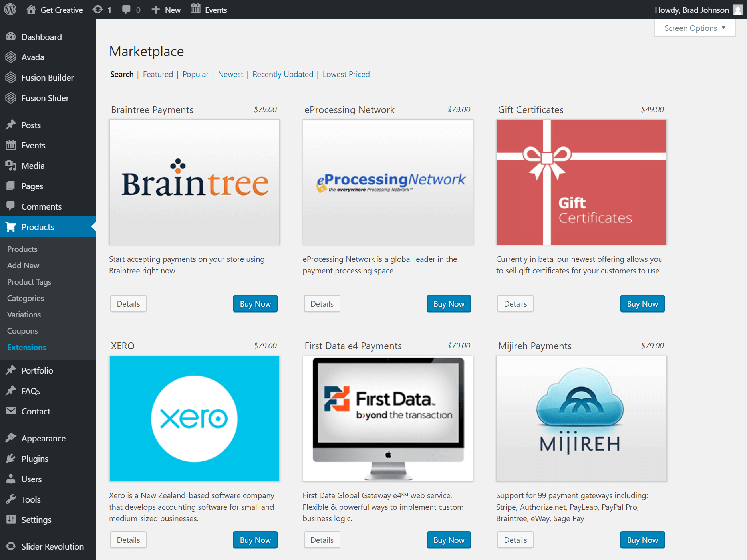Open the Howdy, Brad Johnson account menu
The height and width of the screenshot is (560, 747).
699,10
